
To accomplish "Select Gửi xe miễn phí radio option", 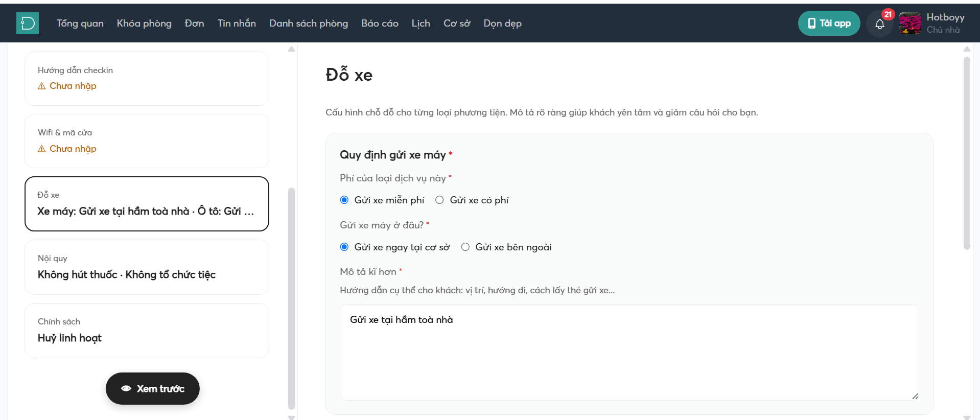I will pos(344,200).
